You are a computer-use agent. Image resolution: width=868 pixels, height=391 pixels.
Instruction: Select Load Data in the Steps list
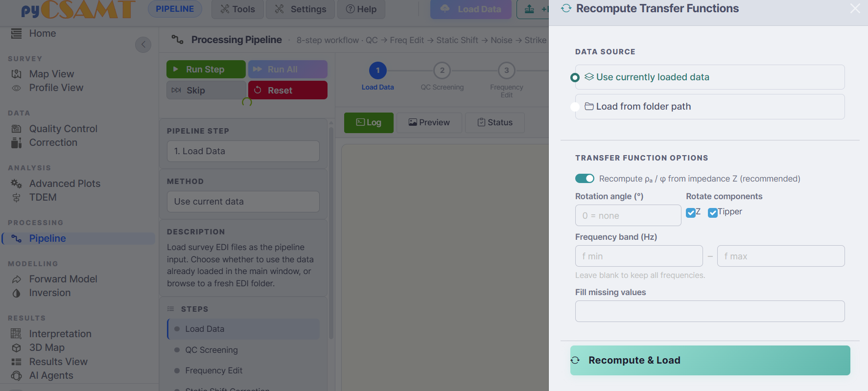coord(243,329)
